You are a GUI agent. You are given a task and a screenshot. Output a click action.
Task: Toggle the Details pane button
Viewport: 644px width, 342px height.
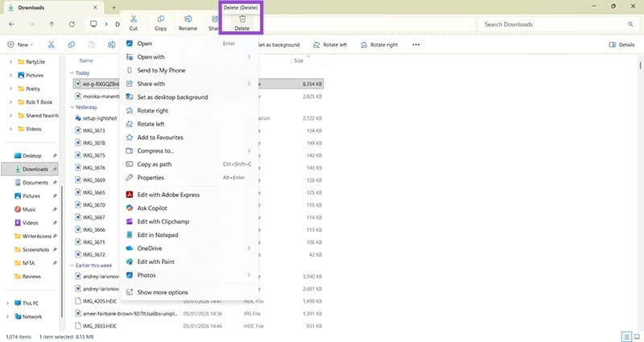621,45
